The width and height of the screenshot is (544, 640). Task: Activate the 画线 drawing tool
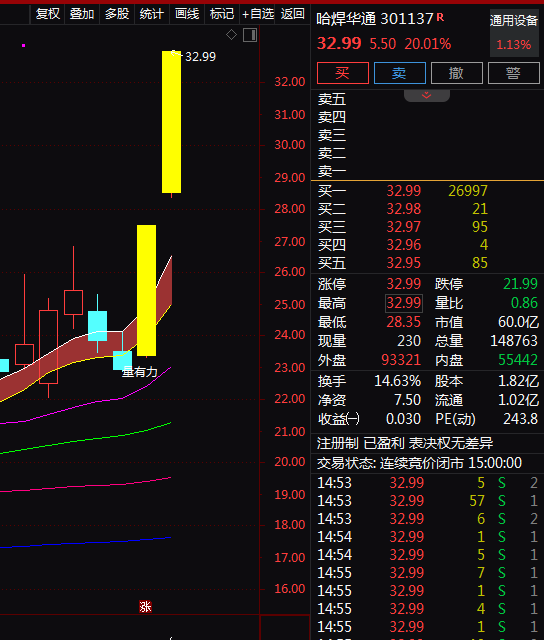click(x=187, y=14)
